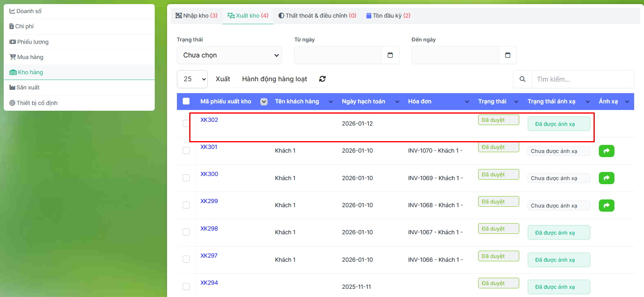Image resolution: width=644 pixels, height=297 pixels.
Task: Expand the page size dropdown showing 25
Action: (192, 79)
